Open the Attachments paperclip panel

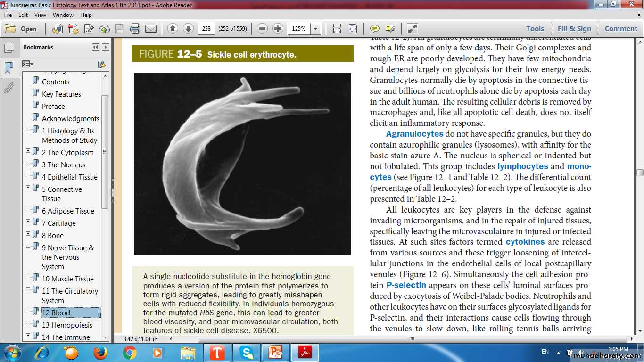(x=8, y=88)
